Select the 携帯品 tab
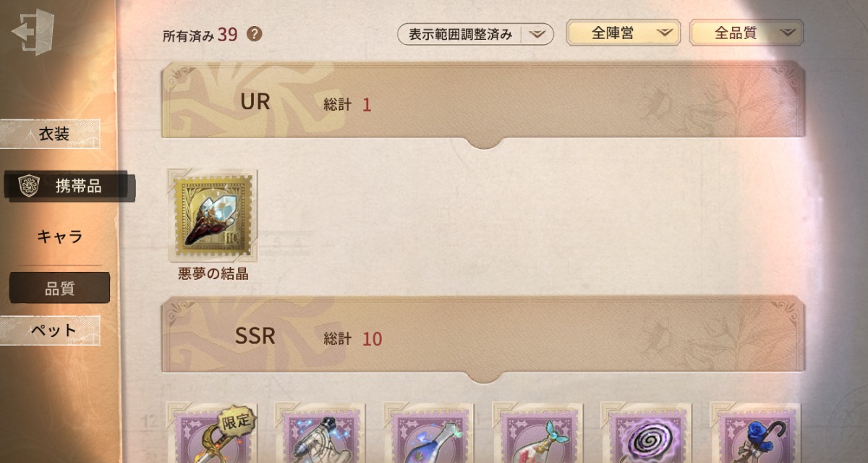Viewport: 868px width, 463px height. [x=71, y=186]
